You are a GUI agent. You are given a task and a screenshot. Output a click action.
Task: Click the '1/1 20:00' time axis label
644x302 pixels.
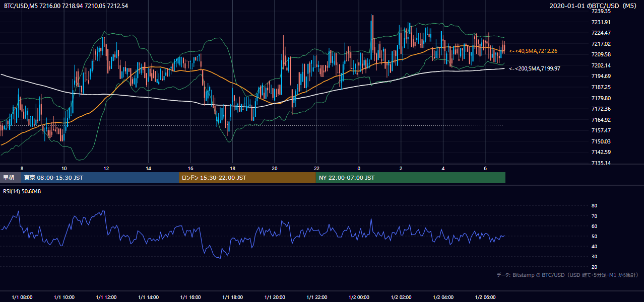click(274, 297)
